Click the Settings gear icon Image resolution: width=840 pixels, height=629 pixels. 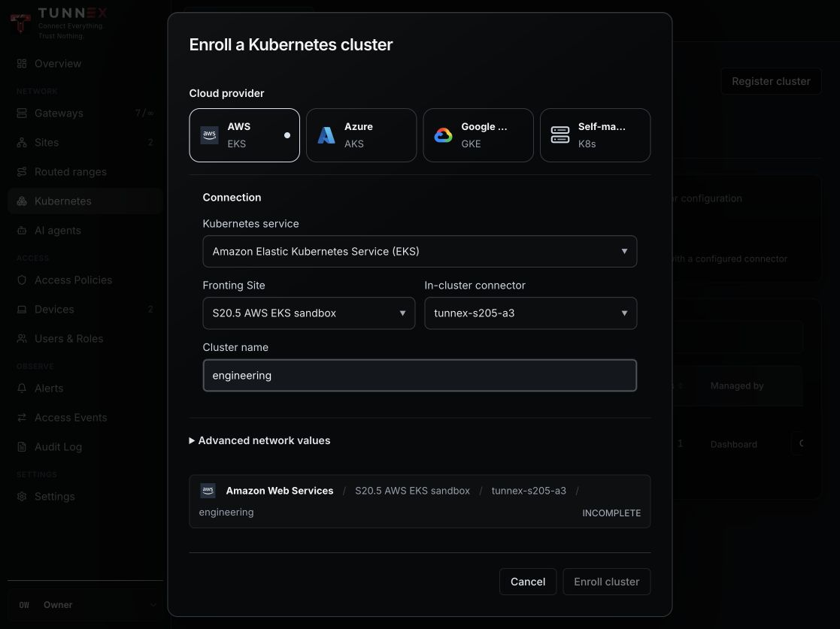22,496
